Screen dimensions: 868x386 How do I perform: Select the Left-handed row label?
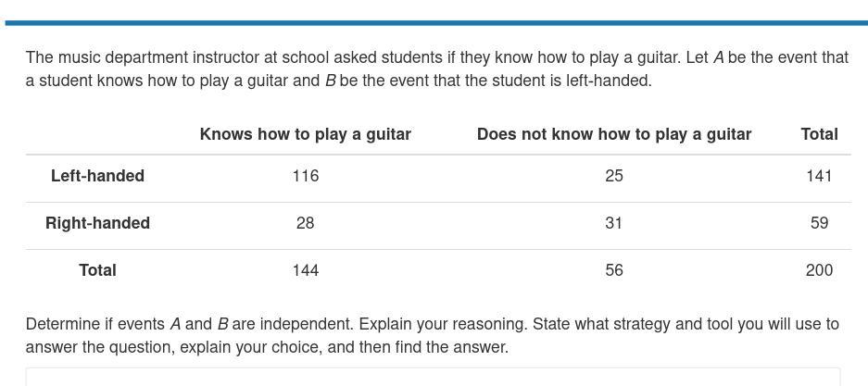97,176
